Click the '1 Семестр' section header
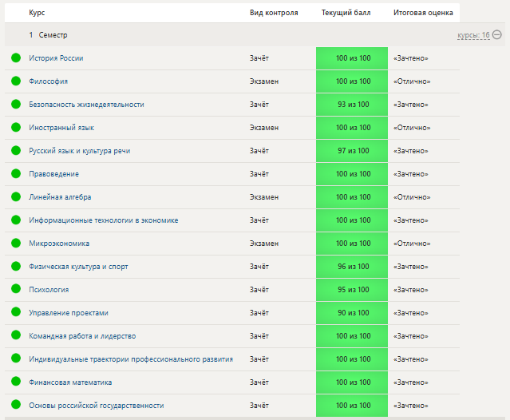 [48, 36]
